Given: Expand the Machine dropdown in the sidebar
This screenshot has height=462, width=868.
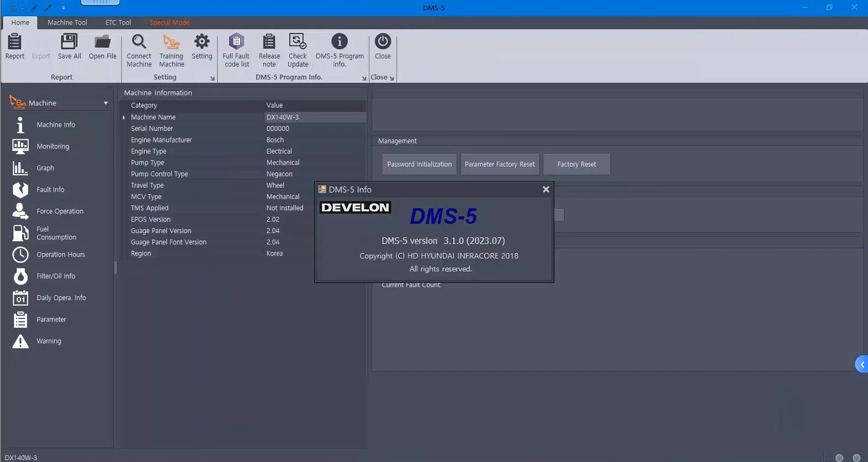Looking at the screenshot, I should tap(105, 103).
